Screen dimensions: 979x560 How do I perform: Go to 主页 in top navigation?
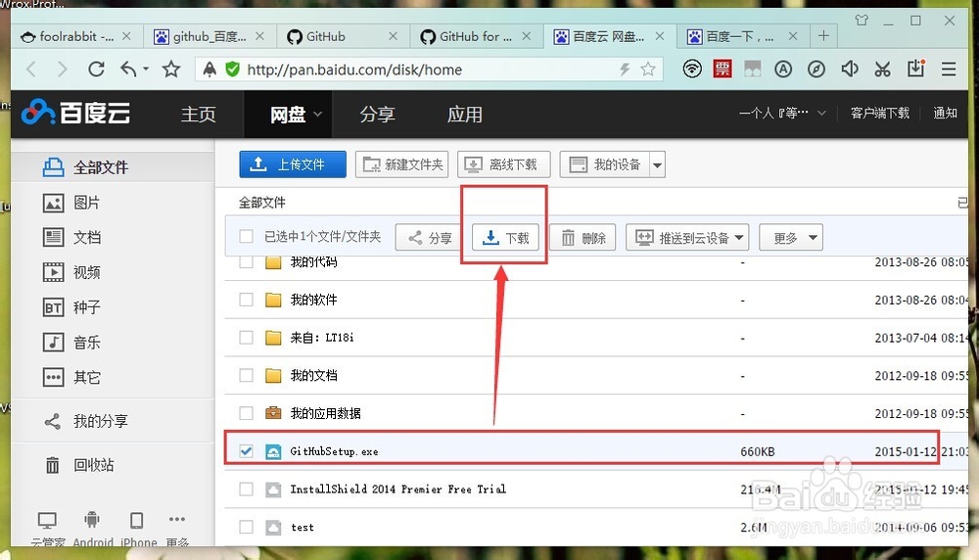pyautogui.click(x=199, y=115)
